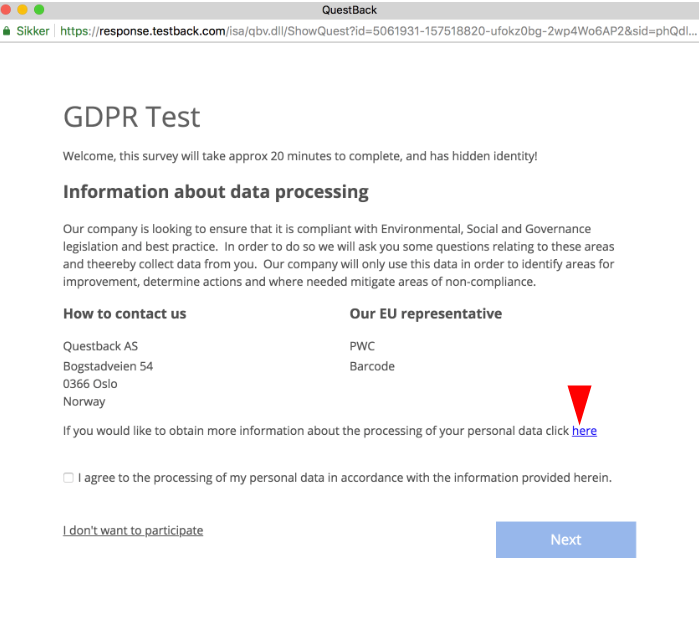Viewport: 699px width, 631px height.
Task: Click the QuestBack window title bar
Action: click(350, 10)
